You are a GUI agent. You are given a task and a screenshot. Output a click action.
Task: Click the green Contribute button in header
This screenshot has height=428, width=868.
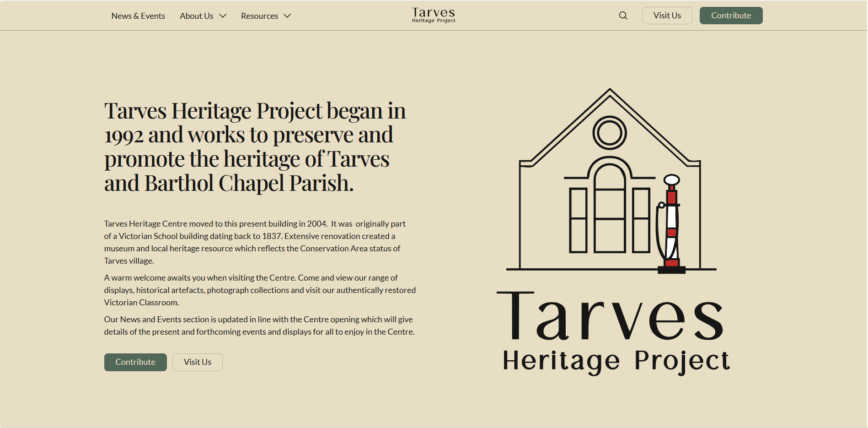point(731,16)
